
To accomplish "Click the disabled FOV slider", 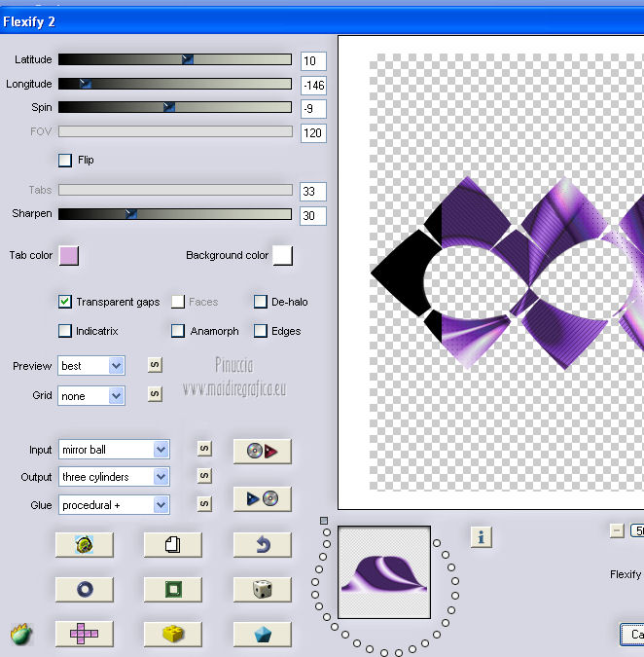I will tap(175, 131).
